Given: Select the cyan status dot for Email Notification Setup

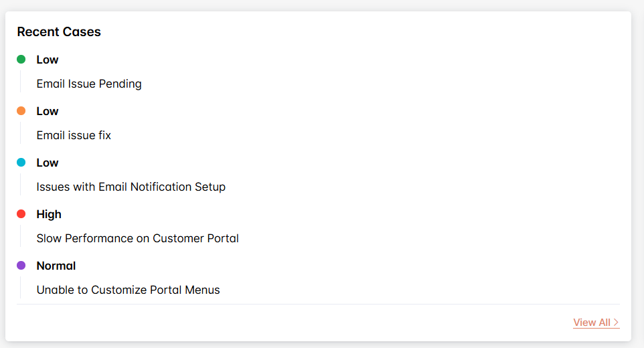Looking at the screenshot, I should [x=21, y=163].
